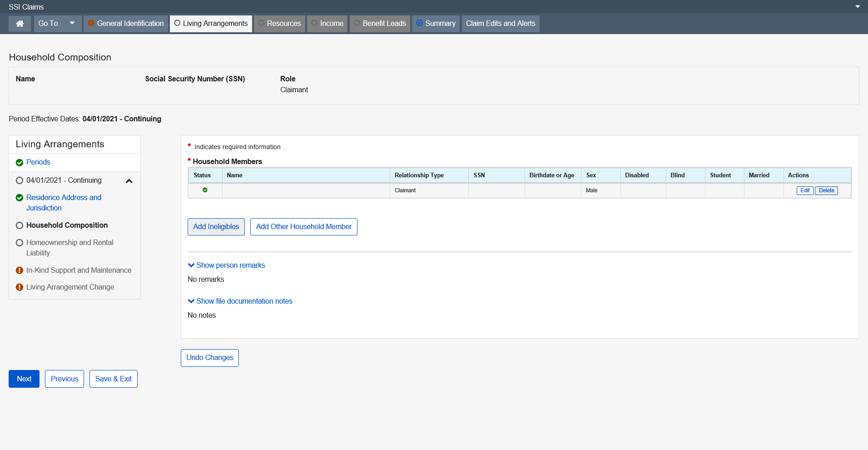Image resolution: width=868 pixels, height=450 pixels.
Task: Click alert icon beside Living Arrangement Change
Action: click(x=20, y=287)
